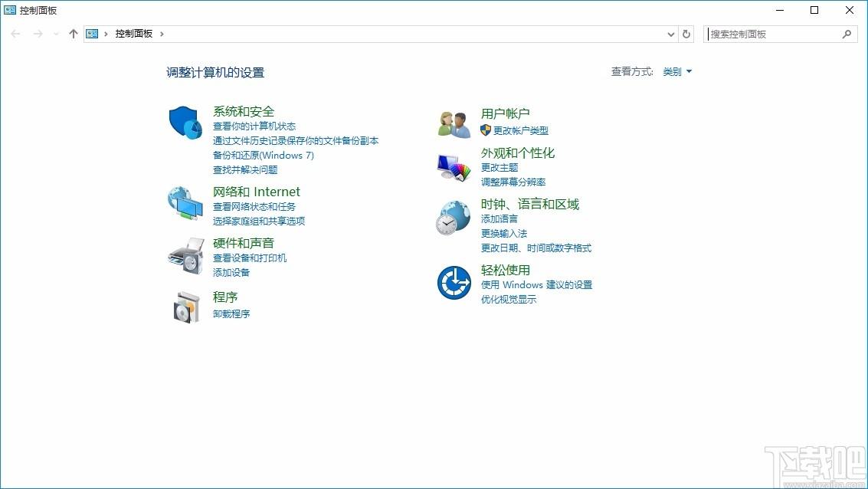Click the title bar control panel icon

coord(10,10)
